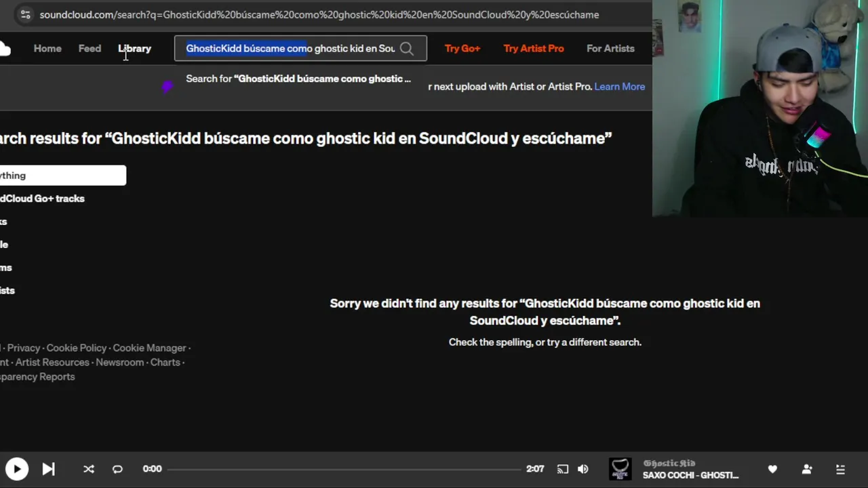Viewport: 868px width, 488px height.
Task: Toggle repeat mode
Action: (x=117, y=469)
